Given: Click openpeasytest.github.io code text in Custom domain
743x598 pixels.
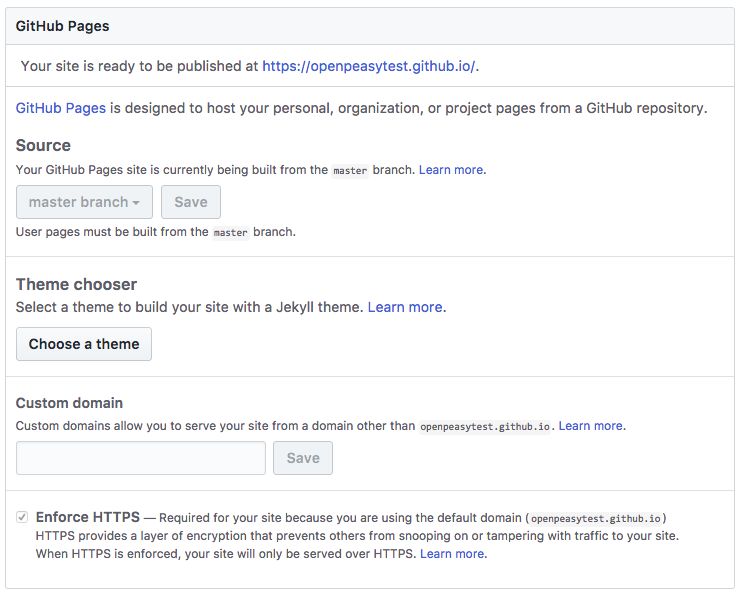Looking at the screenshot, I should point(485,426).
